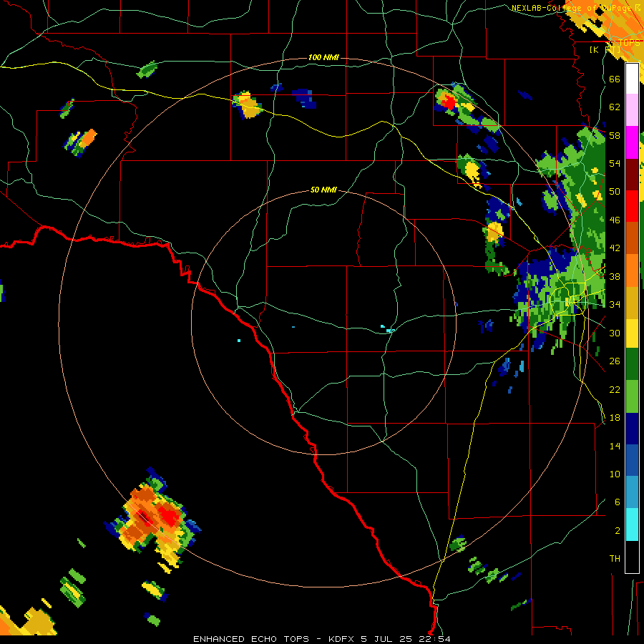Click the "50 NMI" range ring label
The width and height of the screenshot is (644, 644).
(x=323, y=190)
